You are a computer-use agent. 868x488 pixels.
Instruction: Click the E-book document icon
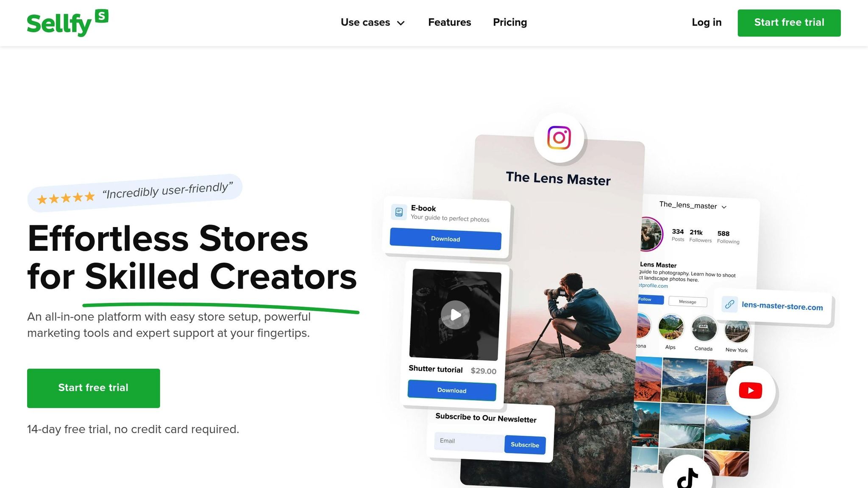point(399,212)
